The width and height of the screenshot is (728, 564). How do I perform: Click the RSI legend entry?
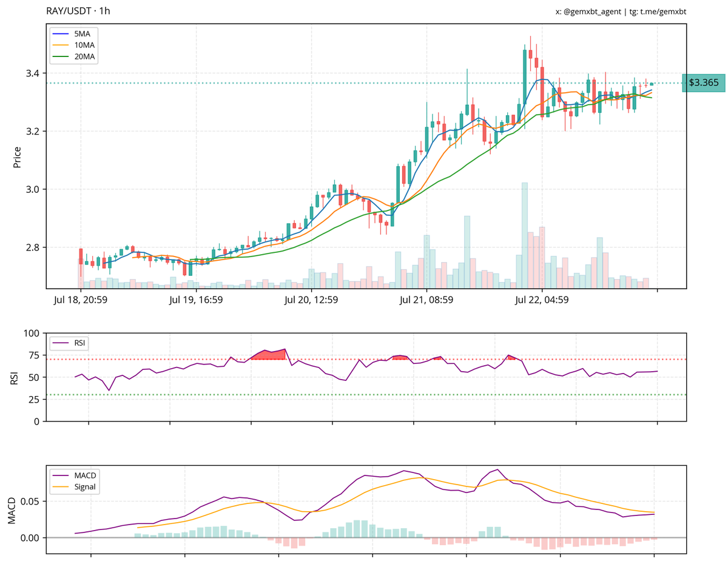[x=70, y=343]
